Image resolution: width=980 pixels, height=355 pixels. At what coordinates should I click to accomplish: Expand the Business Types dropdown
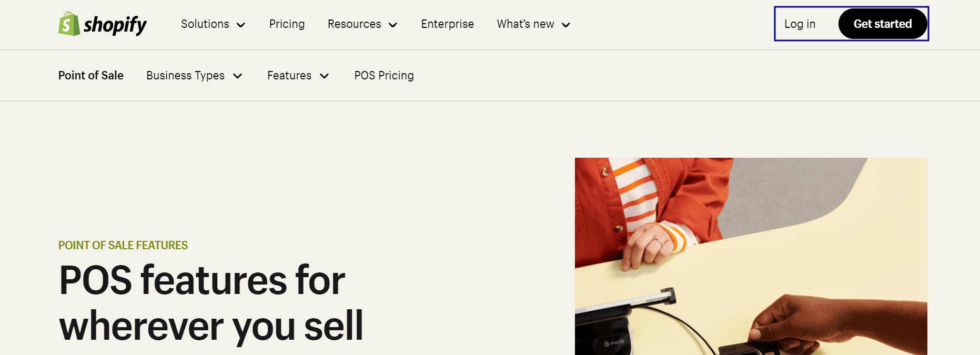pyautogui.click(x=238, y=76)
